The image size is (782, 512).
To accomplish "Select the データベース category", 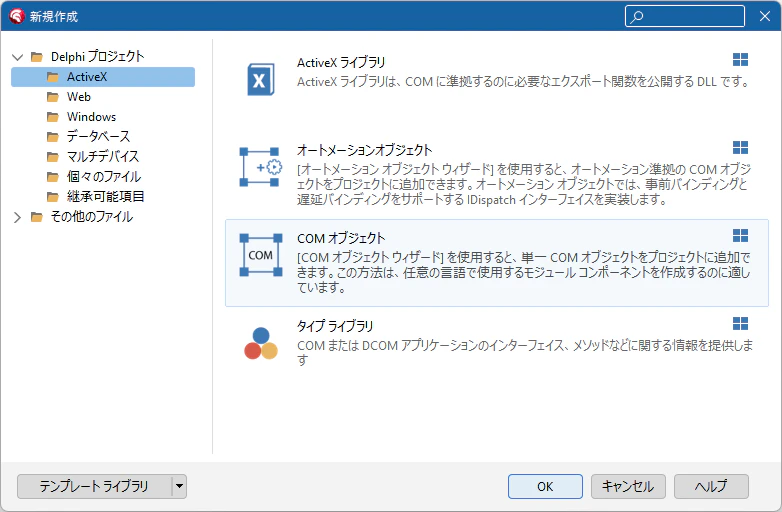I will tap(98, 137).
